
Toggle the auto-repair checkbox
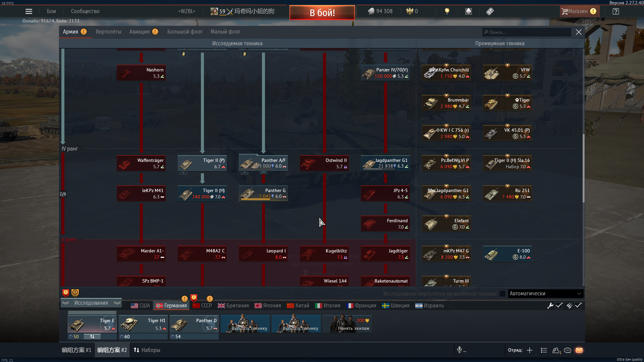coord(559,306)
